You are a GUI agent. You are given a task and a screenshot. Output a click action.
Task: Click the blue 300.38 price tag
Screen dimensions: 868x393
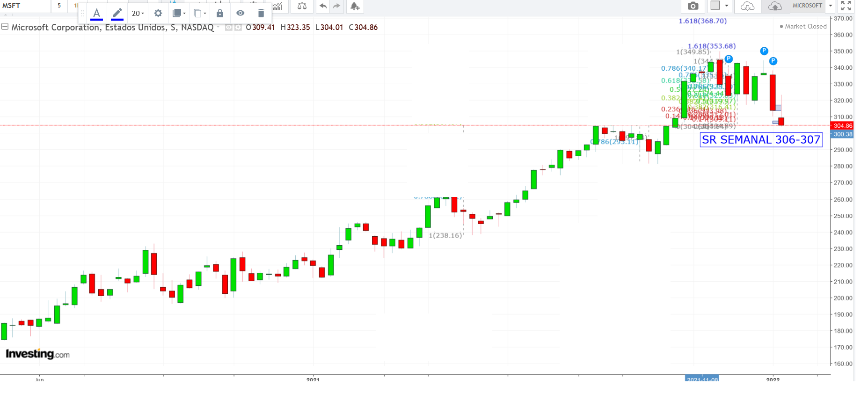click(x=842, y=134)
